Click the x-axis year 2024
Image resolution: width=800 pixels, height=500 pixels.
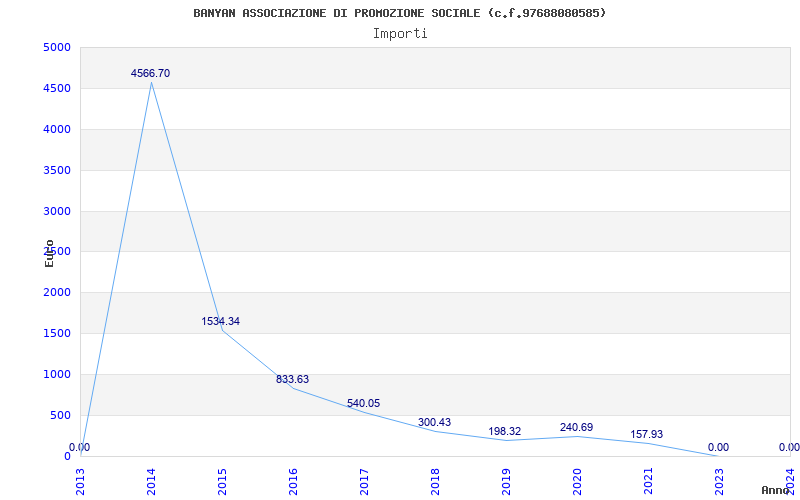coord(790,482)
